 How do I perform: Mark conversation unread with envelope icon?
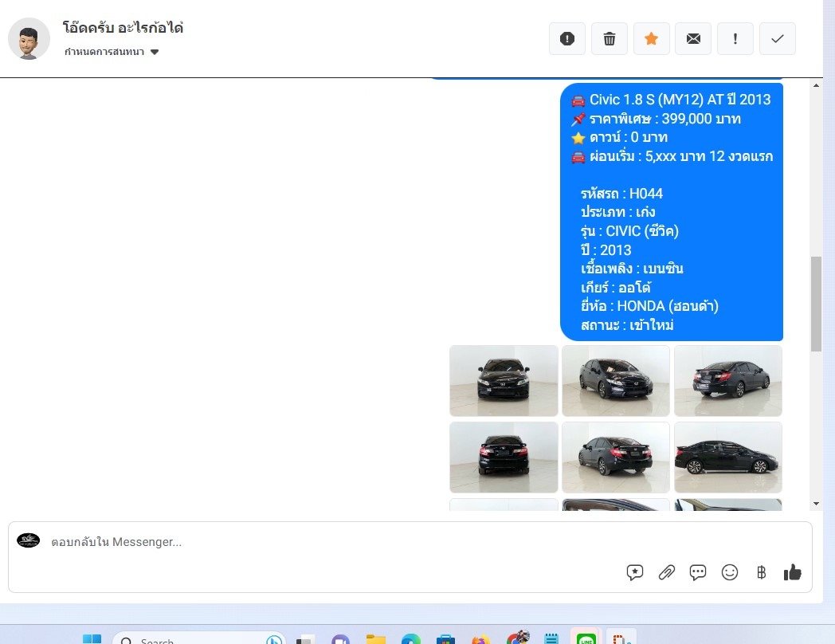(x=693, y=38)
